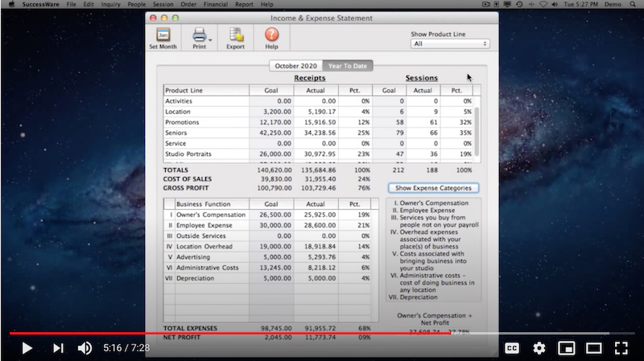The width and height of the screenshot is (644, 361).
Task: Open the Financial menu
Action: pos(215,4)
